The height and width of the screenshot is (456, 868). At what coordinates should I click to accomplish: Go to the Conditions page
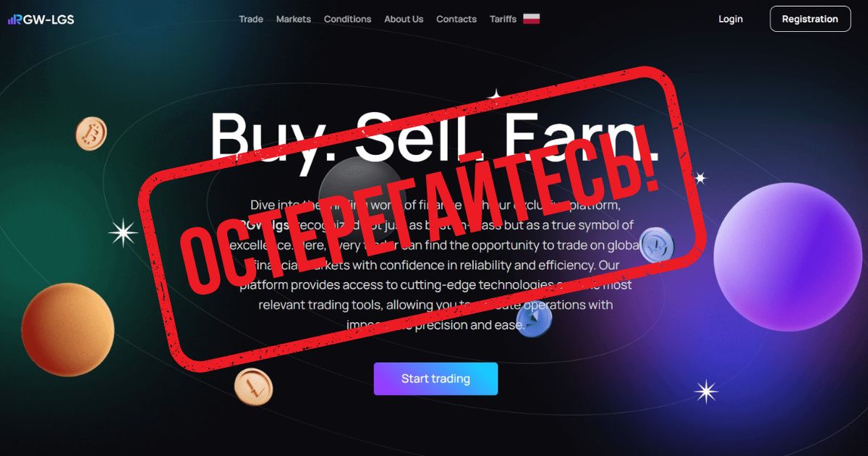(x=348, y=20)
